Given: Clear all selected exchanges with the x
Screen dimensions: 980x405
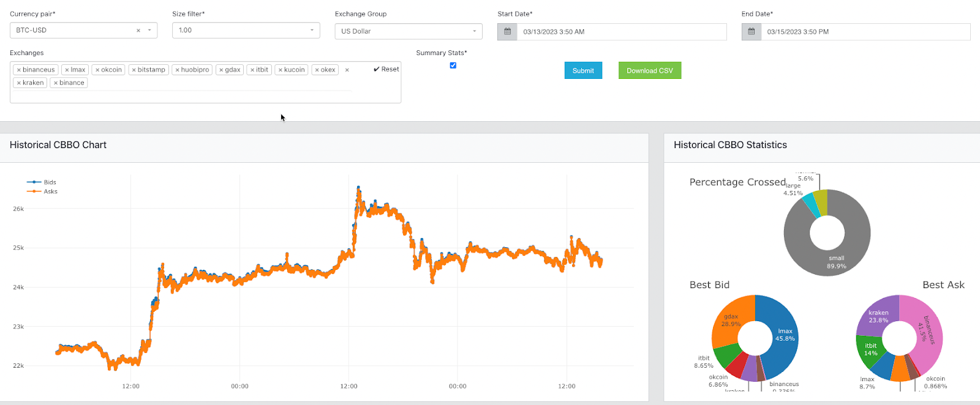Looking at the screenshot, I should pos(347,70).
